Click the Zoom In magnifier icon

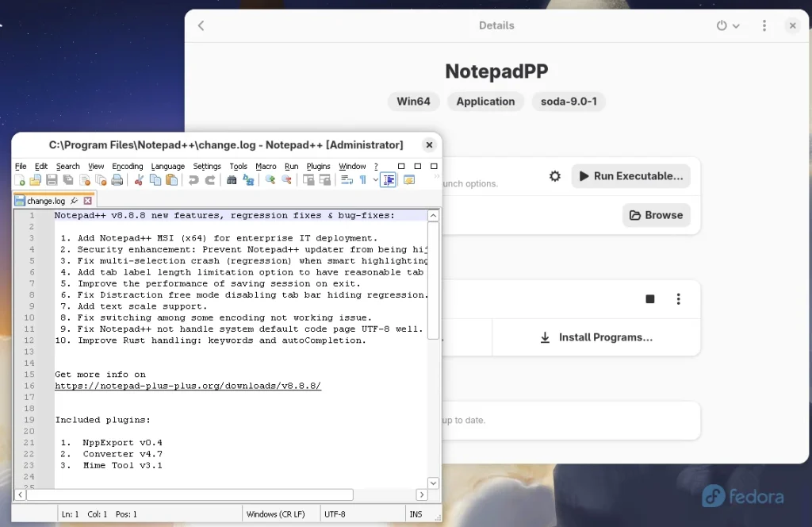(x=270, y=180)
